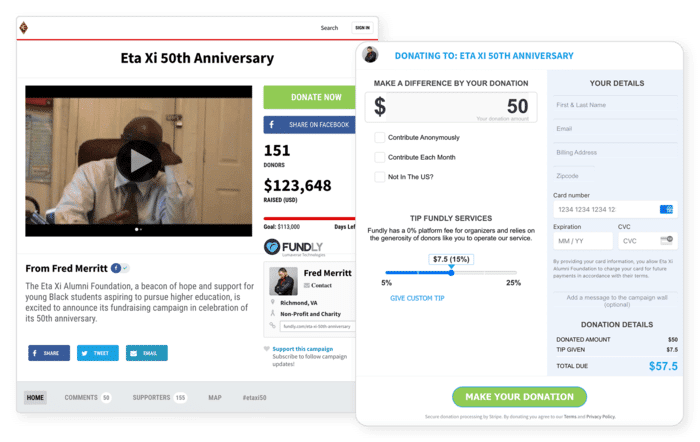Click the fundraising progress bar
Image resolution: width=700 pixels, height=442 pixels.
click(x=309, y=218)
